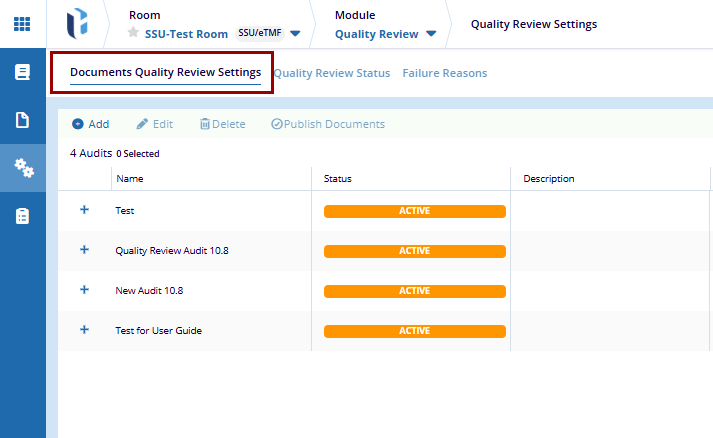Image resolution: width=713 pixels, height=438 pixels.
Task: Open the clipboard tasks sidebar icon
Action: [x=22, y=216]
